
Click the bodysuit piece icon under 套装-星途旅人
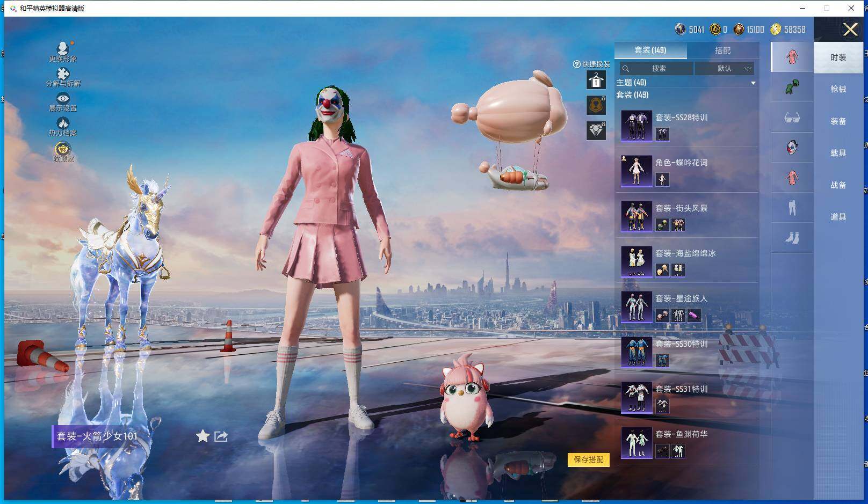[x=678, y=315]
